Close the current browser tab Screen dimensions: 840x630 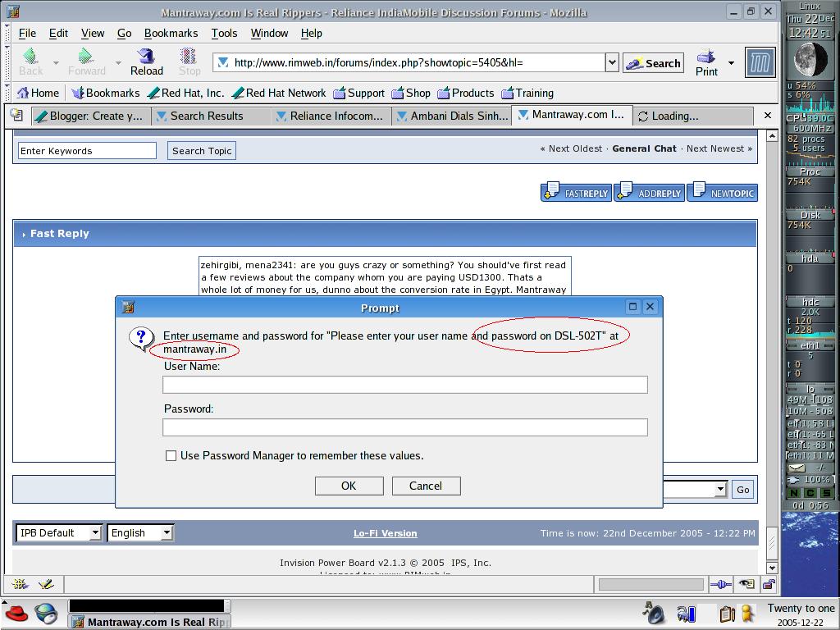click(767, 115)
